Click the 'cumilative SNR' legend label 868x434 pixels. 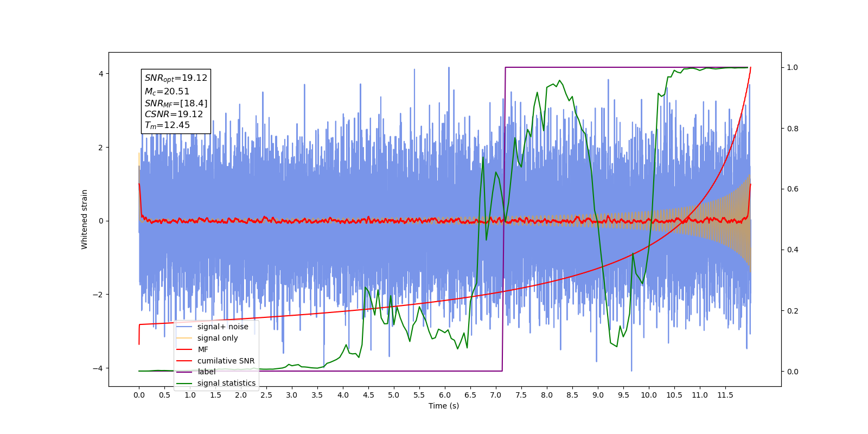pyautogui.click(x=226, y=361)
